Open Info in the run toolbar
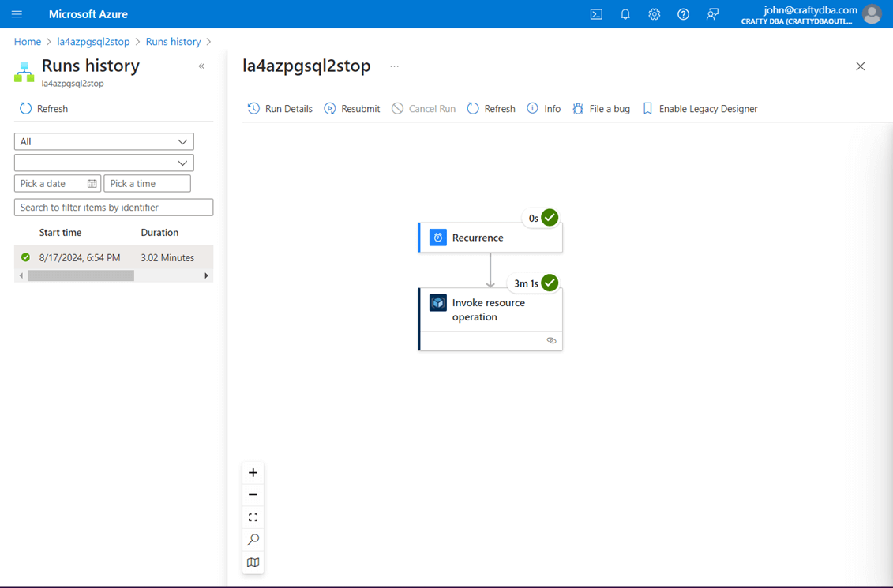893x588 pixels. (x=543, y=109)
